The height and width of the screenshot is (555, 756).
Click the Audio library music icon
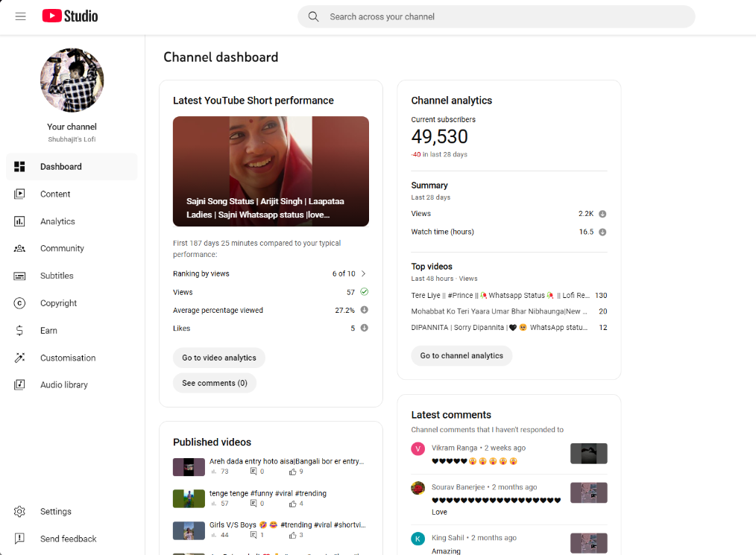[19, 385]
